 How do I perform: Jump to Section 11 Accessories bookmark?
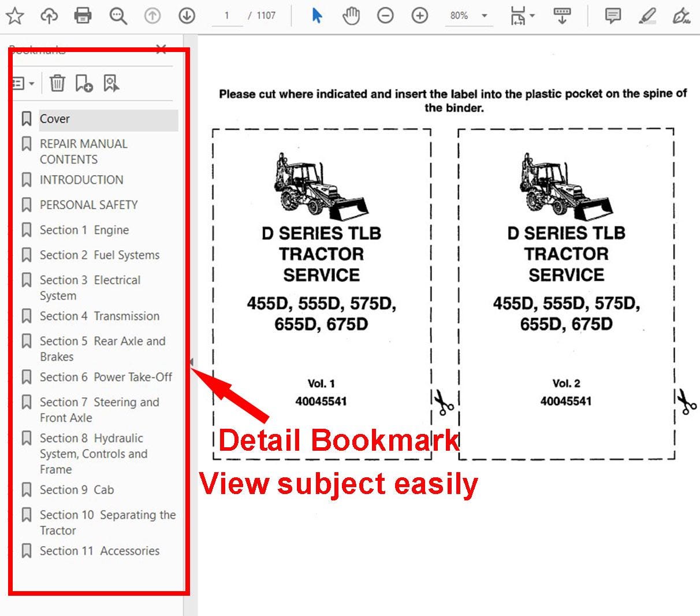click(x=99, y=551)
